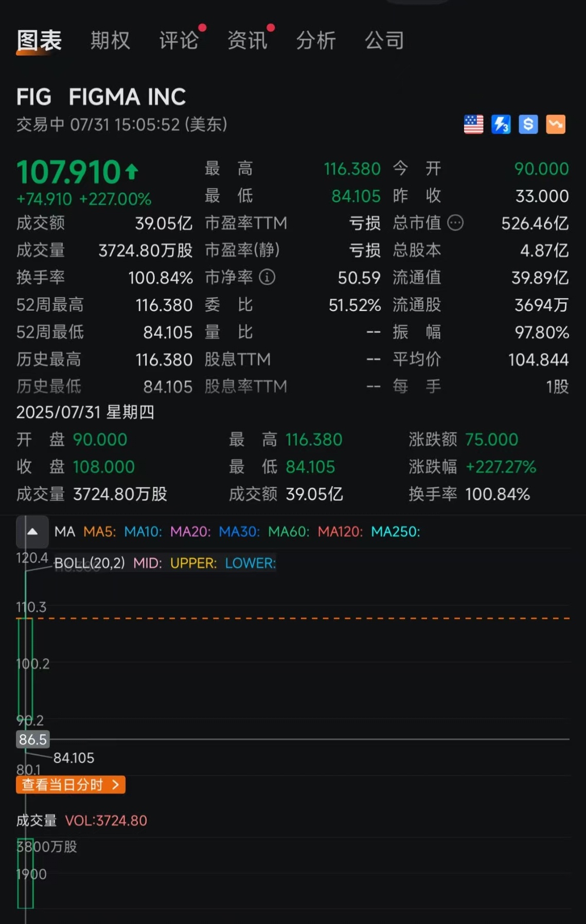The width and height of the screenshot is (586, 924).
Task: Tap the blue lightning Level-3 icon
Action: tap(501, 124)
